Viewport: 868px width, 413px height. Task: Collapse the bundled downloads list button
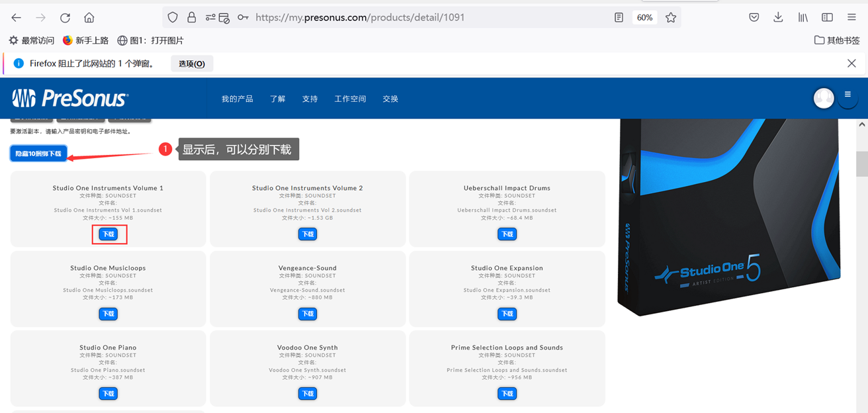(x=38, y=154)
